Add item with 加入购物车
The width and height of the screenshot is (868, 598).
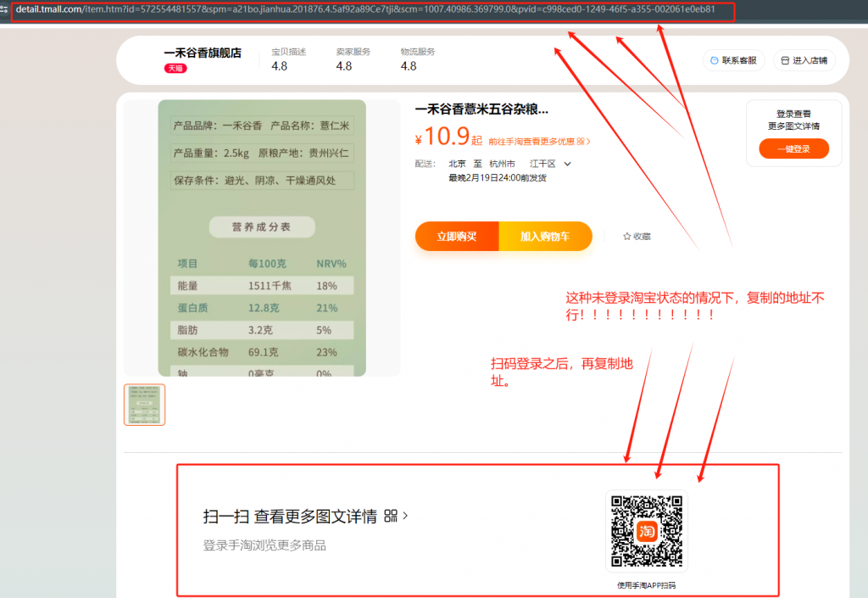coord(545,237)
